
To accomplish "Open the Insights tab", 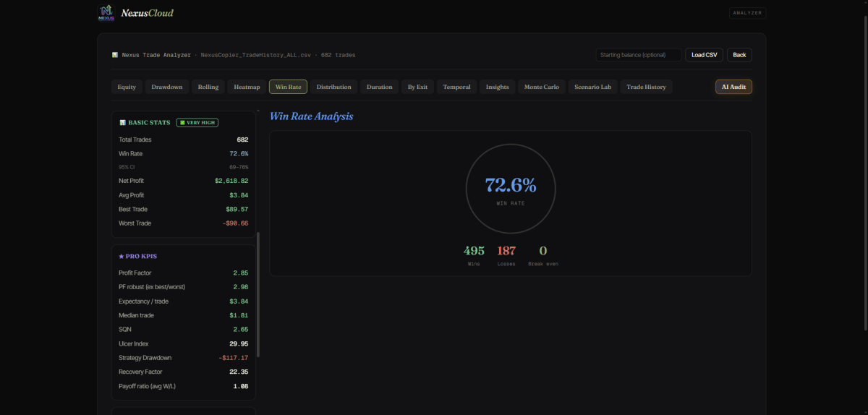I will click(497, 87).
